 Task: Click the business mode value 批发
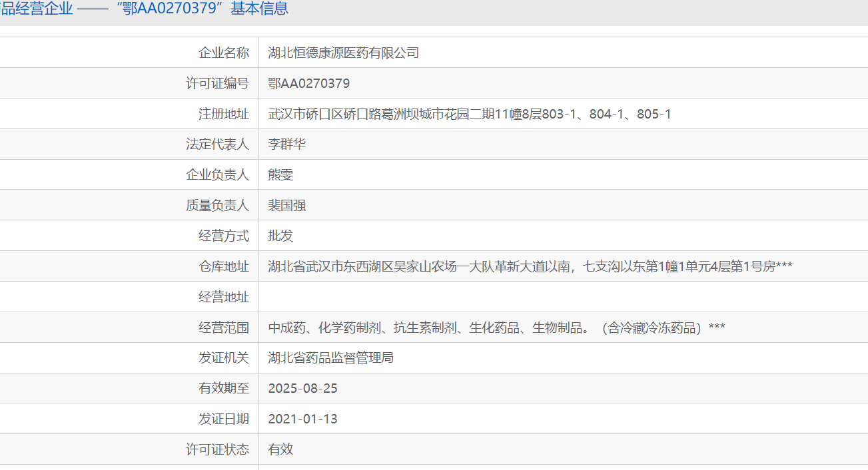click(280, 236)
